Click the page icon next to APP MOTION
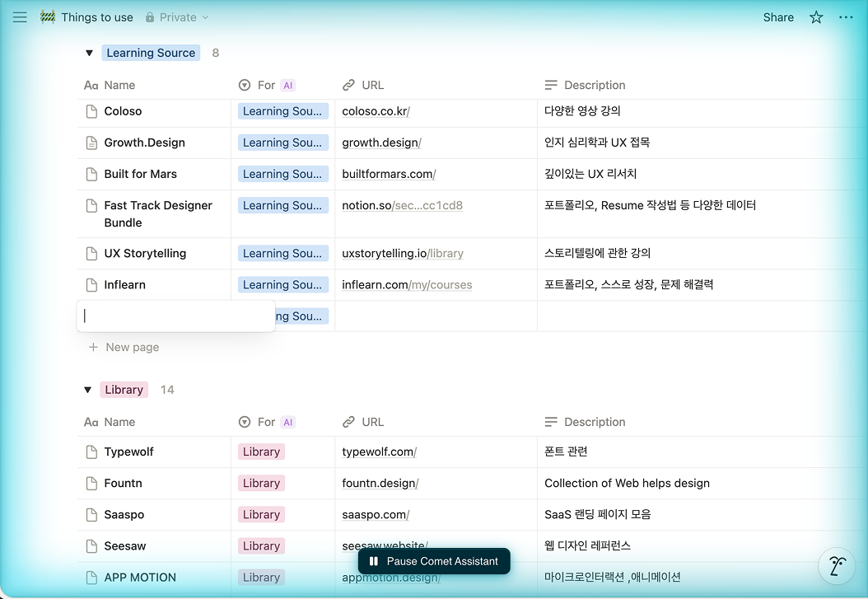 [92, 578]
